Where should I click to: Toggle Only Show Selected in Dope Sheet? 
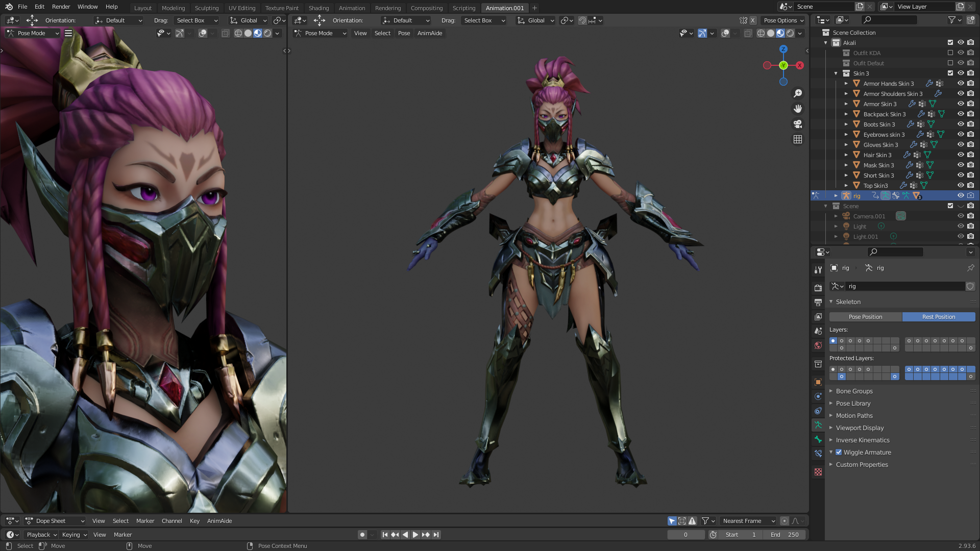coord(672,521)
